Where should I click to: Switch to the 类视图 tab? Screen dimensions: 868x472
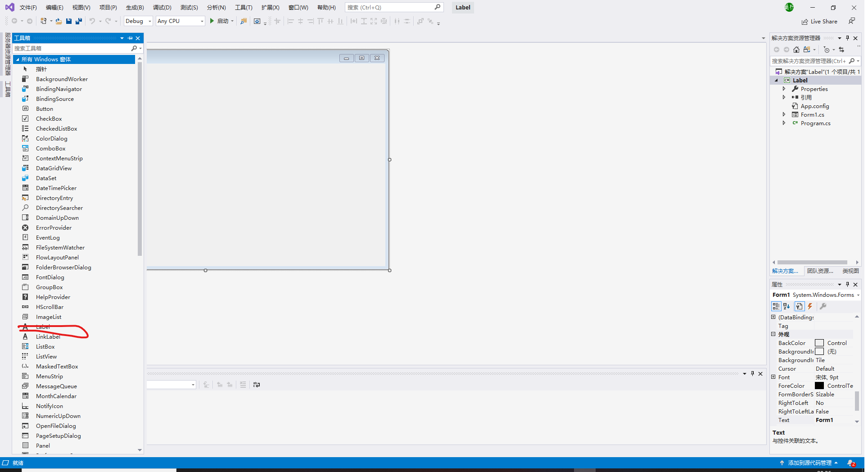[850, 271]
